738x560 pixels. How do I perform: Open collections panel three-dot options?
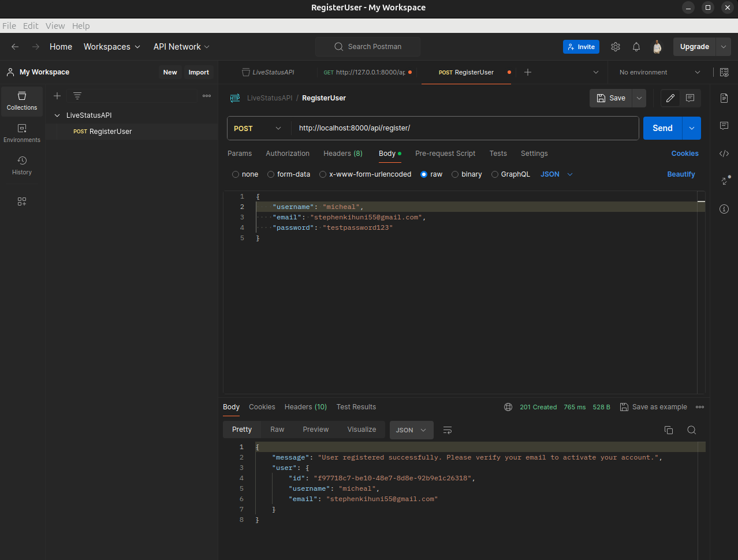(207, 96)
